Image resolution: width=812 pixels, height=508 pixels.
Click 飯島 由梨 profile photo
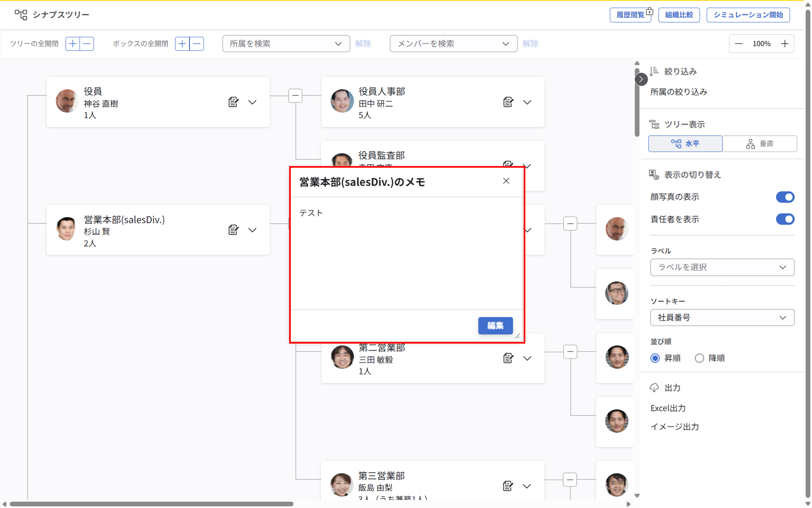click(x=342, y=485)
